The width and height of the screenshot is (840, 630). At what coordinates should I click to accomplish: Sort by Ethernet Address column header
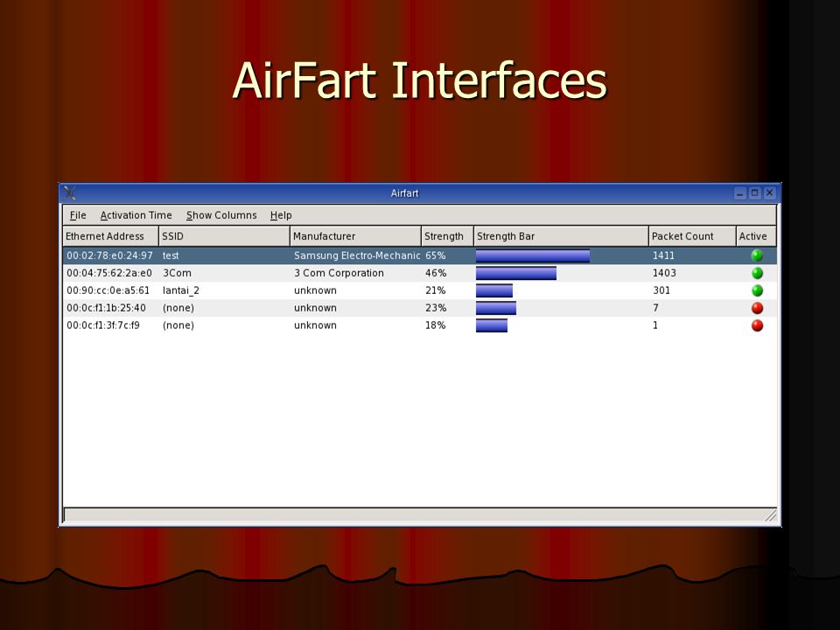point(111,236)
